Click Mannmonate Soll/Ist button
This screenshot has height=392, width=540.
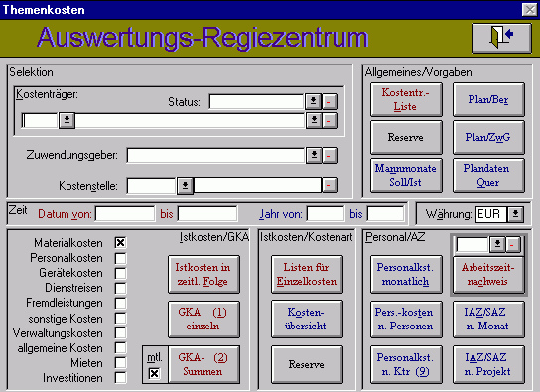click(x=406, y=176)
